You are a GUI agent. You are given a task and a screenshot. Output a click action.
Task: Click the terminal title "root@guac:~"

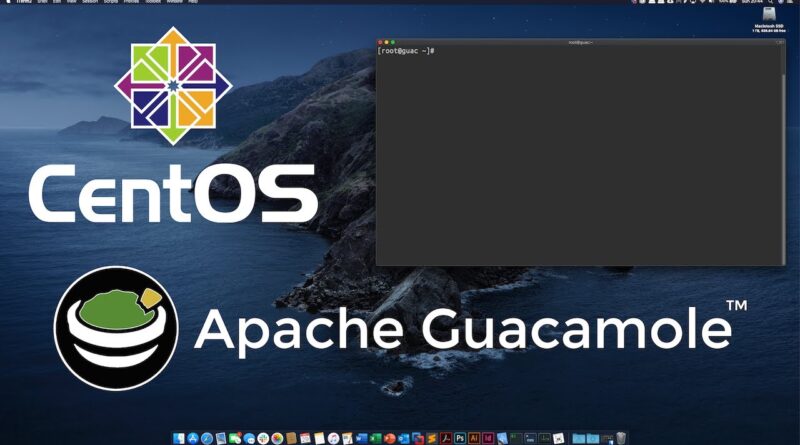coord(581,42)
